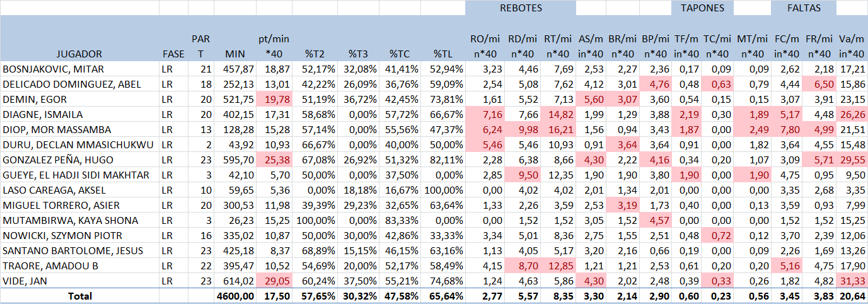
Task: Select highlighted 6,50 fouls received by Delicado
Action: click(x=821, y=84)
